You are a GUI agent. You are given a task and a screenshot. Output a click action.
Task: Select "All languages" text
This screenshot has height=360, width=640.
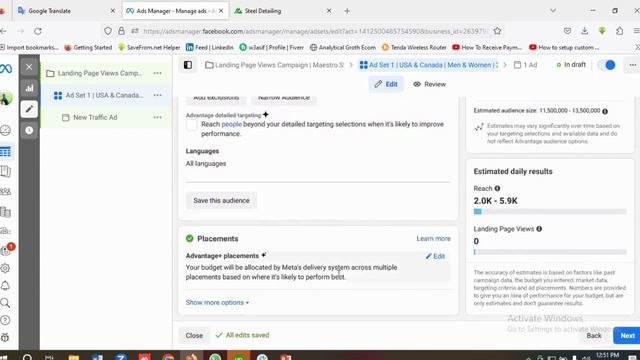tap(206, 164)
